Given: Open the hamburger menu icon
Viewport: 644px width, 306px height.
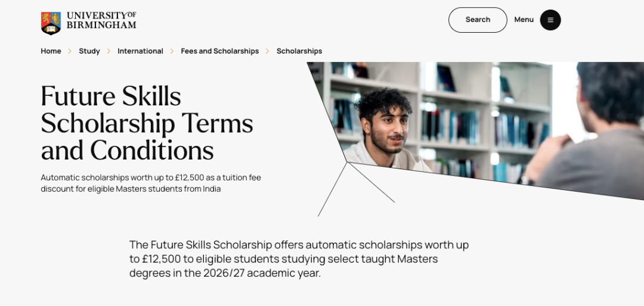Looking at the screenshot, I should (550, 20).
